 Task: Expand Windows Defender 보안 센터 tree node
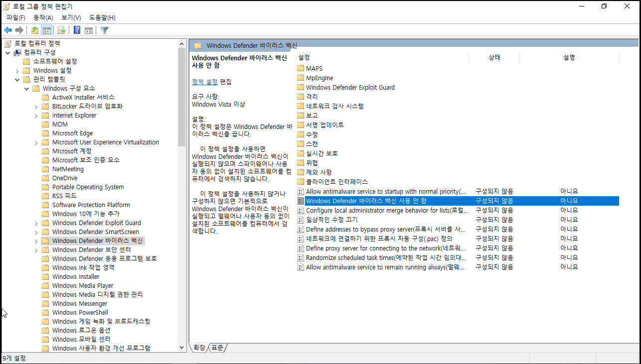pos(36,250)
